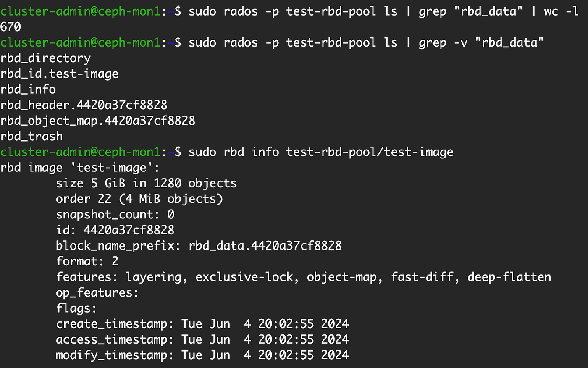Select the rbd_directory line
This screenshot has height=368, width=588.
tap(45, 58)
